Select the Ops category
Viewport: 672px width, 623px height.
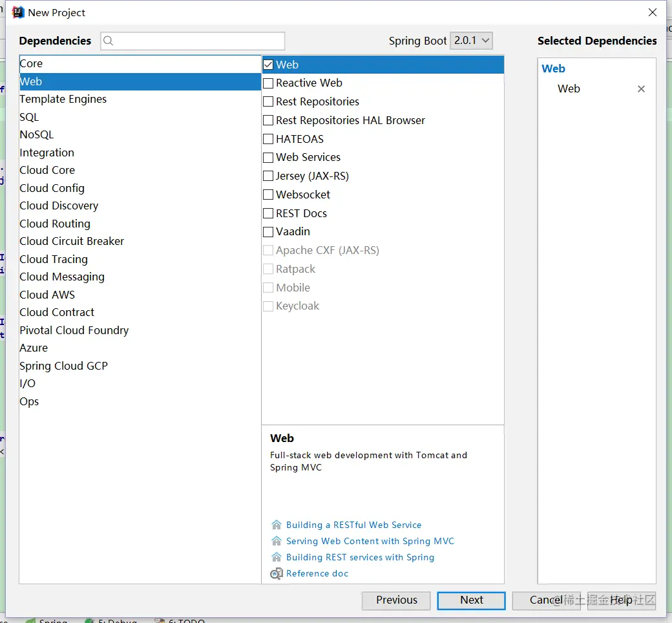pos(140,402)
